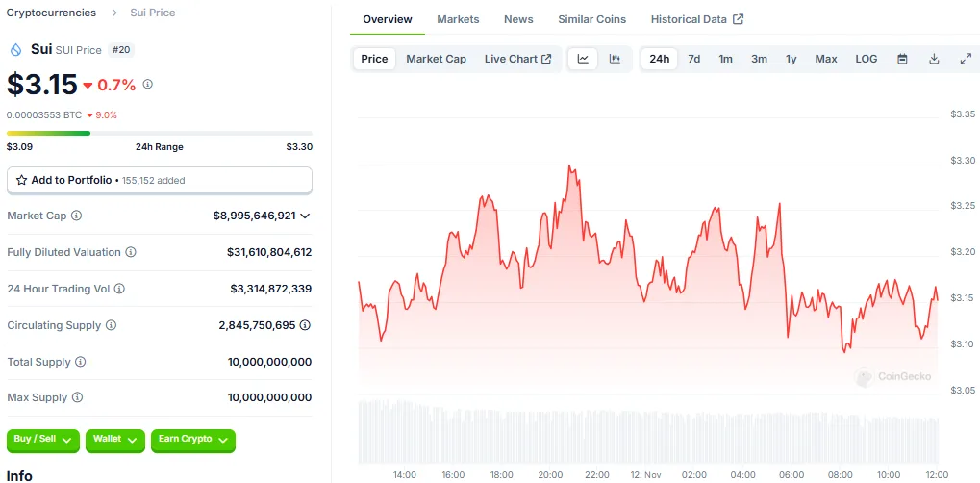Click the $3.15 current price text

click(x=42, y=85)
